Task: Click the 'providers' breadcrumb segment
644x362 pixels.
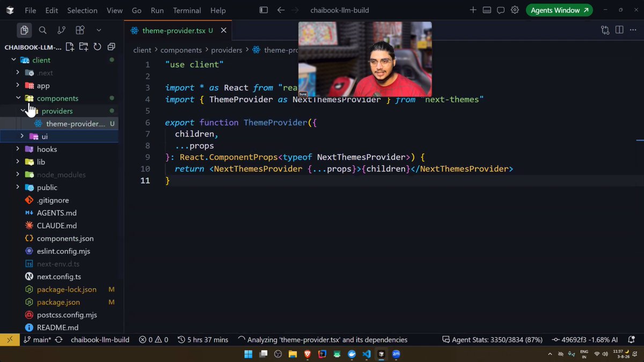Action: tap(226, 50)
